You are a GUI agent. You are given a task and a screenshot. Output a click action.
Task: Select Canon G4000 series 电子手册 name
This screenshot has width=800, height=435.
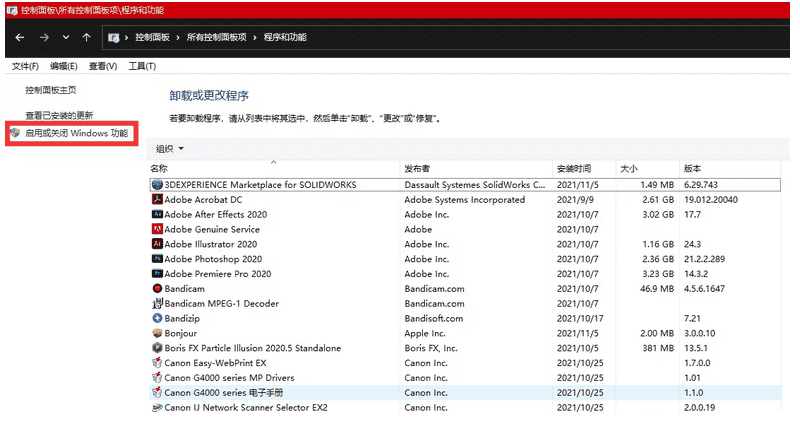click(x=223, y=392)
